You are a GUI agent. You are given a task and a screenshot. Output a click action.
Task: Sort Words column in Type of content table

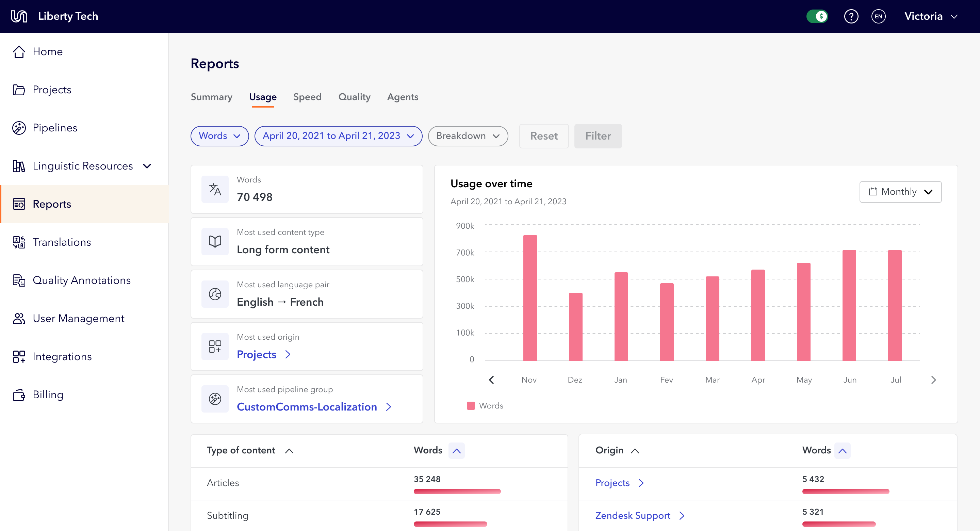click(457, 451)
